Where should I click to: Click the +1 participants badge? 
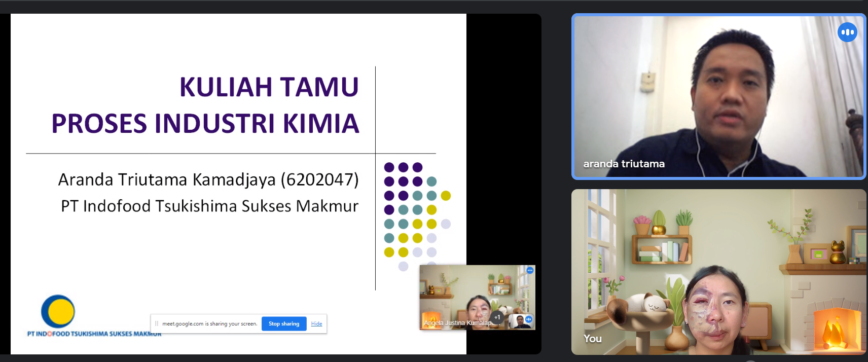pyautogui.click(x=497, y=317)
